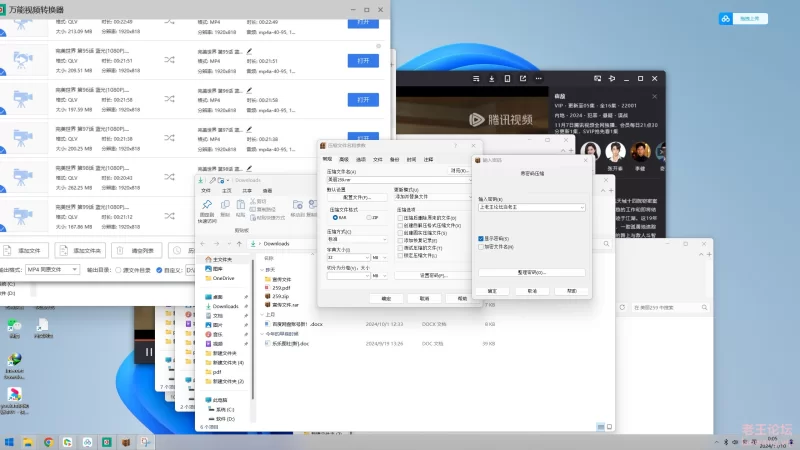
Task: Click the refresh icon beside the rear Explorer search box
Action: [x=622, y=307]
